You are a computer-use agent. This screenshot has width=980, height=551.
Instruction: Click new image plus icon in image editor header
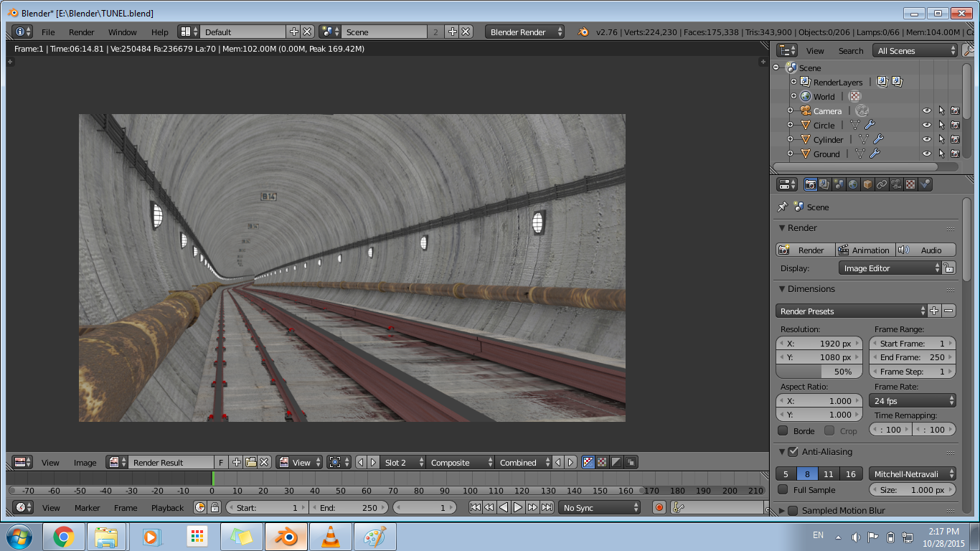237,463
